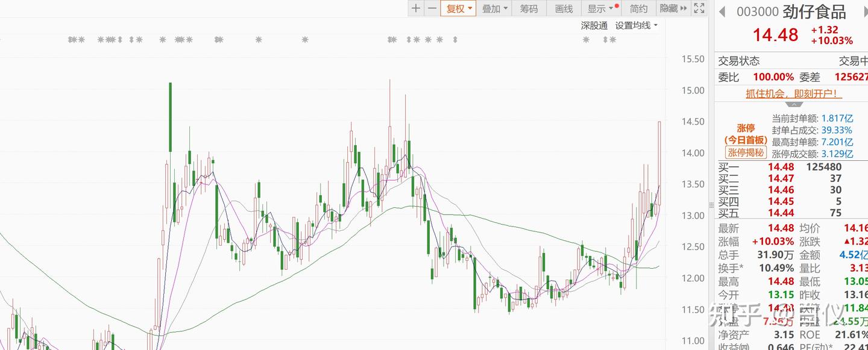The height and width of the screenshot is (350, 868).
Task: Open the 复权 price adjustment dropdown
Action: click(459, 8)
